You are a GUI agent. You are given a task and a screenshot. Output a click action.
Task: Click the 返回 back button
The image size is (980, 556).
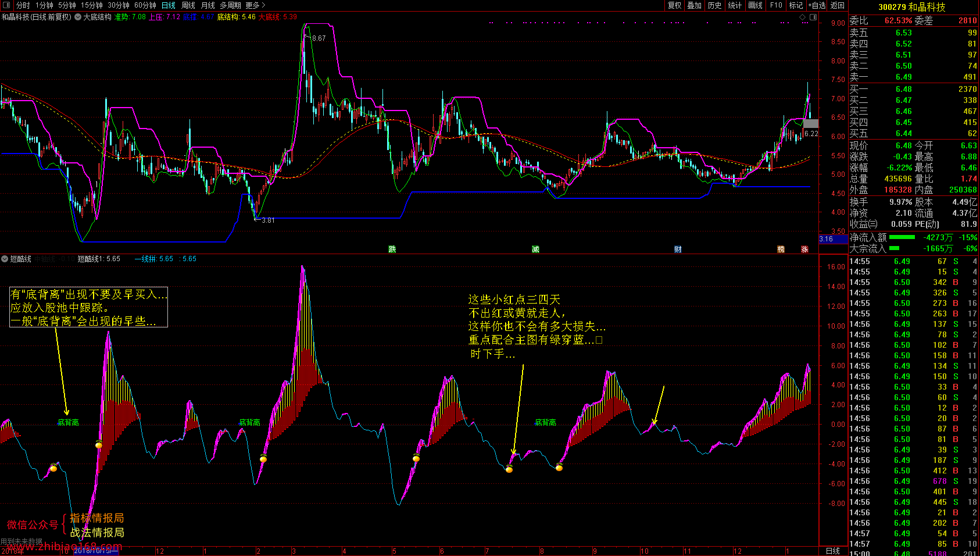pyautogui.click(x=837, y=5)
